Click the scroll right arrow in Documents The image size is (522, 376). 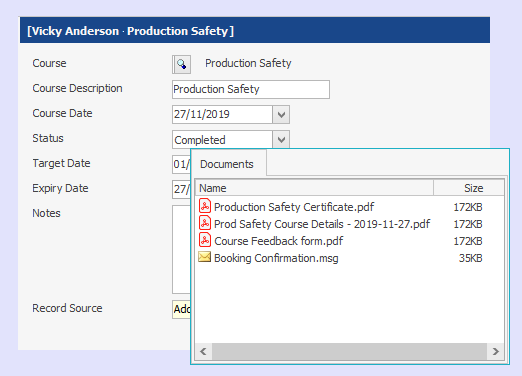click(496, 351)
